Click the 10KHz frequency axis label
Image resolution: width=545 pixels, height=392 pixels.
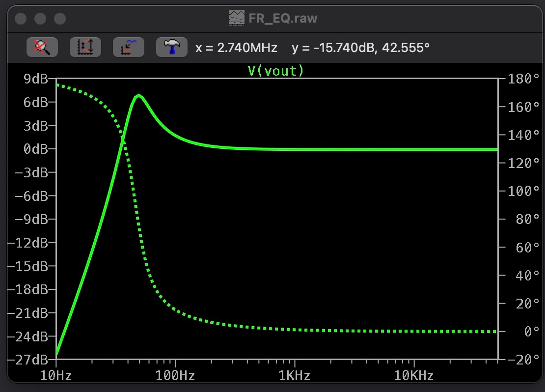[x=413, y=376]
